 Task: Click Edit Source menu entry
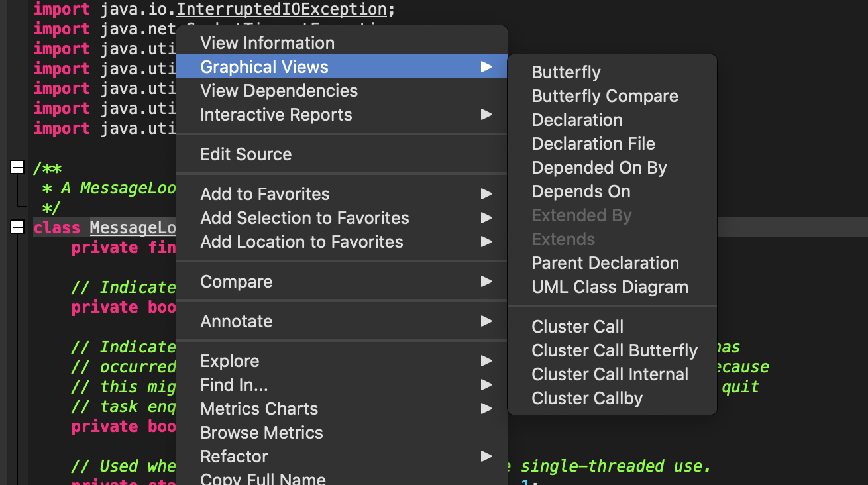point(246,154)
